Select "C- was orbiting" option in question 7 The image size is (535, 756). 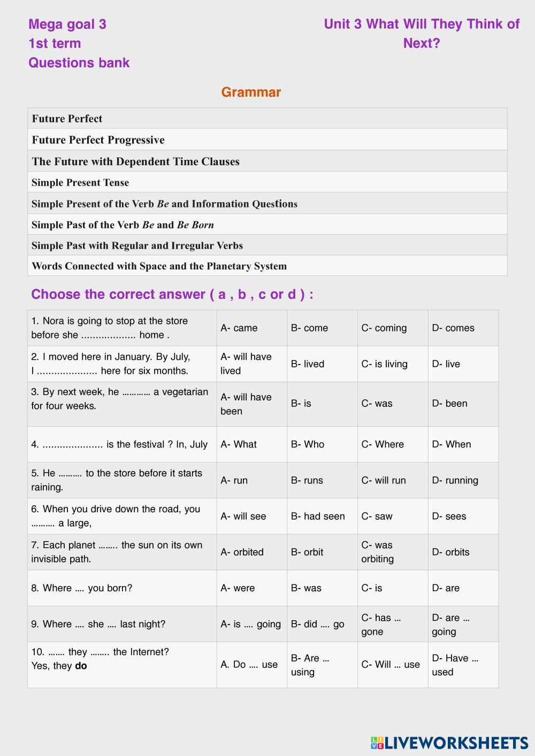(x=378, y=552)
